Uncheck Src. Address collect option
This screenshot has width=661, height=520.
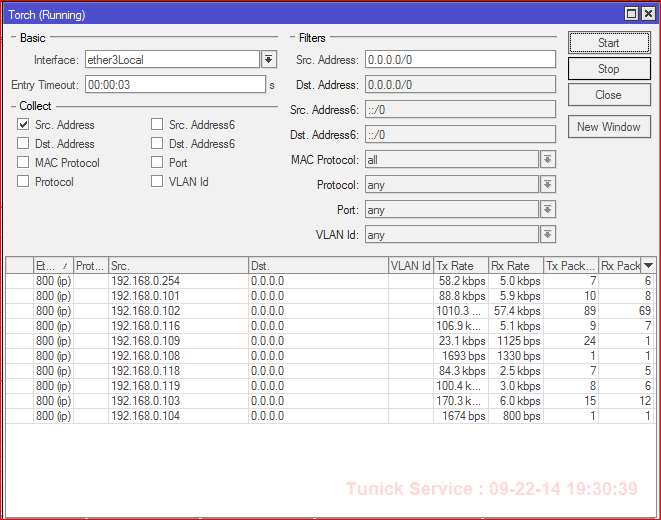23,124
